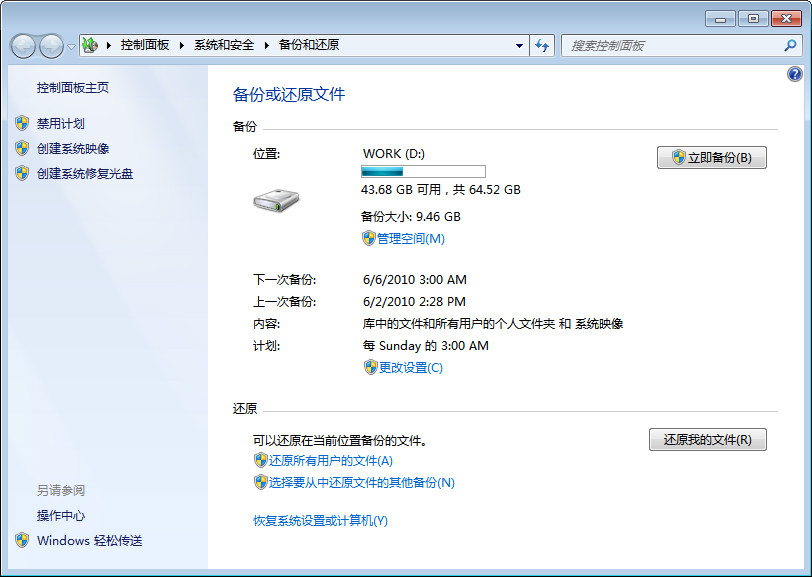
Task: Open the 更改设置(C) link
Action: pyautogui.click(x=411, y=368)
